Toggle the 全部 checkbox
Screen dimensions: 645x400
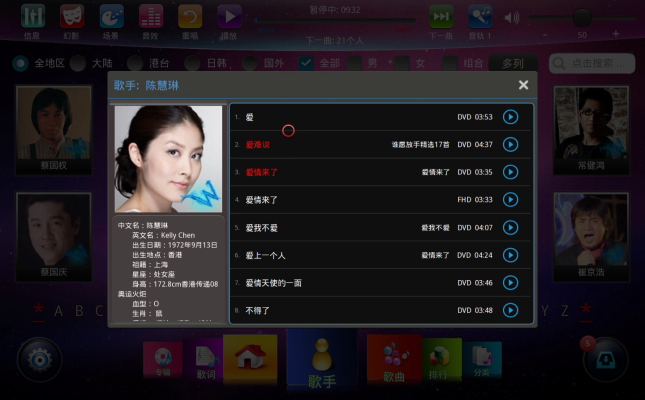point(306,63)
